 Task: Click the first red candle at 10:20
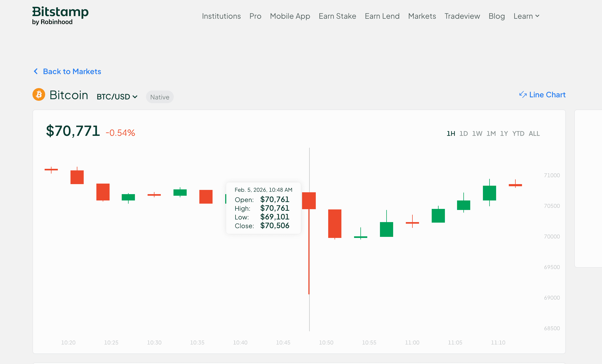pyautogui.click(x=51, y=170)
